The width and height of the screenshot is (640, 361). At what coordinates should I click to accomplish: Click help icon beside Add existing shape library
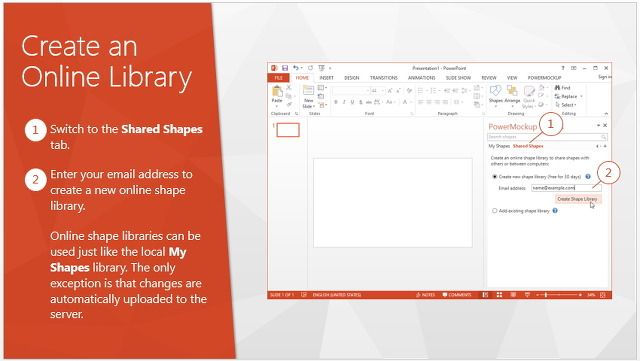click(x=555, y=211)
